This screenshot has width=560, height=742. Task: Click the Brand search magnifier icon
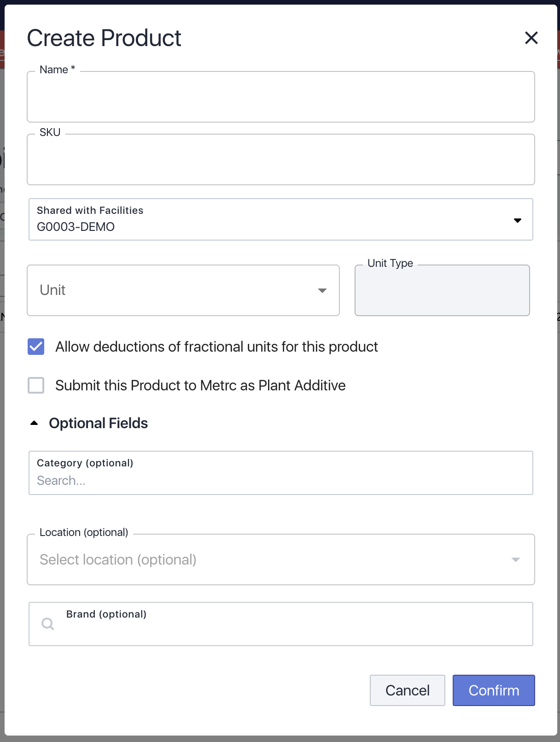tap(47, 624)
